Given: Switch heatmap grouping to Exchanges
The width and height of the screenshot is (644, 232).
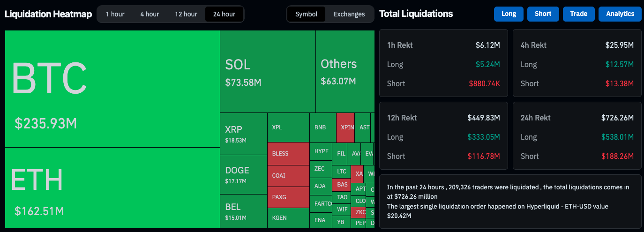Looking at the screenshot, I should [x=349, y=14].
